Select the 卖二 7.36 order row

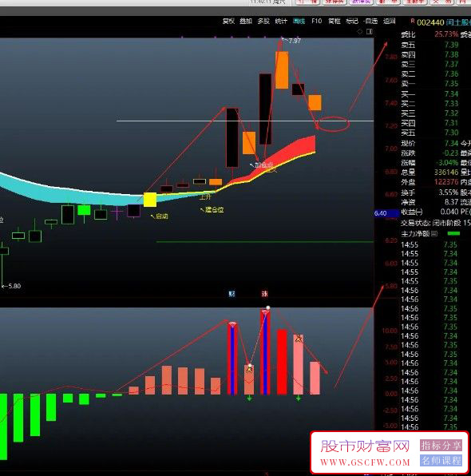pos(429,74)
